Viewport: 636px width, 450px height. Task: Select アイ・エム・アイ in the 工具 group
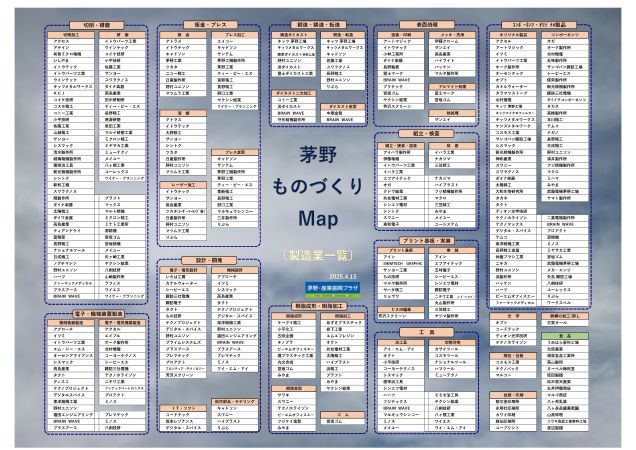pos(401,349)
